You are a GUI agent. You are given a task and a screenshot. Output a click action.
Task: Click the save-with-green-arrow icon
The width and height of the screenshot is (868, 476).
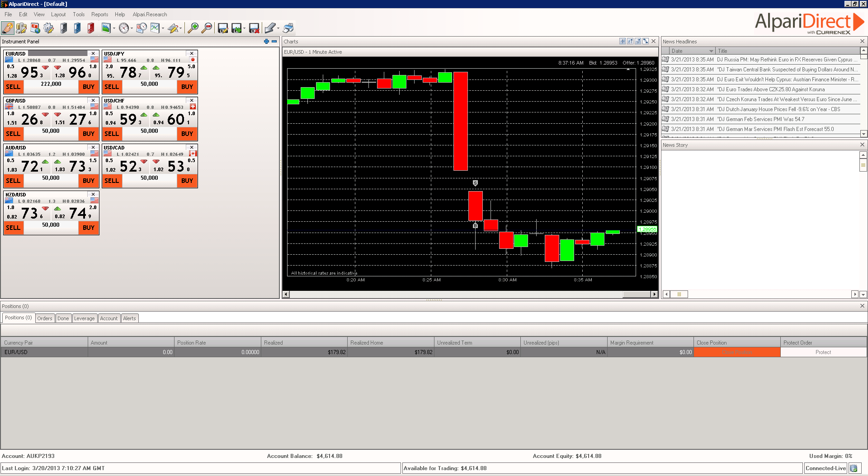[236, 28]
